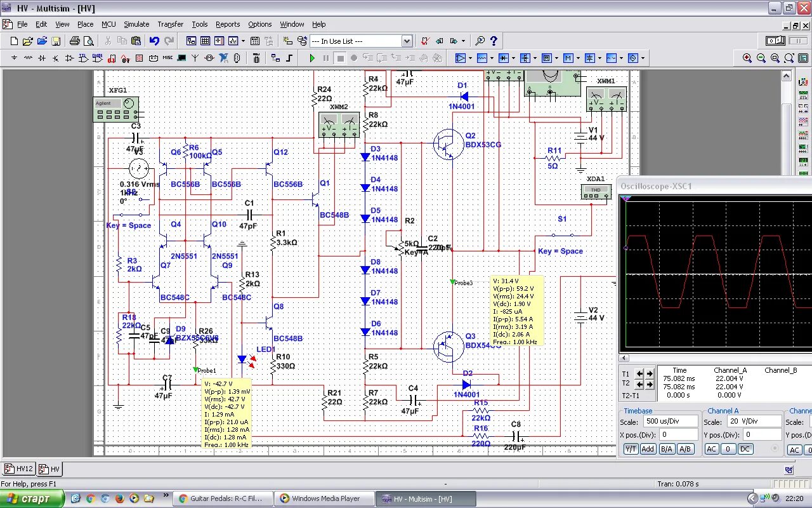This screenshot has height=508, width=812.
Task: Create a new design file
Action: [14, 41]
